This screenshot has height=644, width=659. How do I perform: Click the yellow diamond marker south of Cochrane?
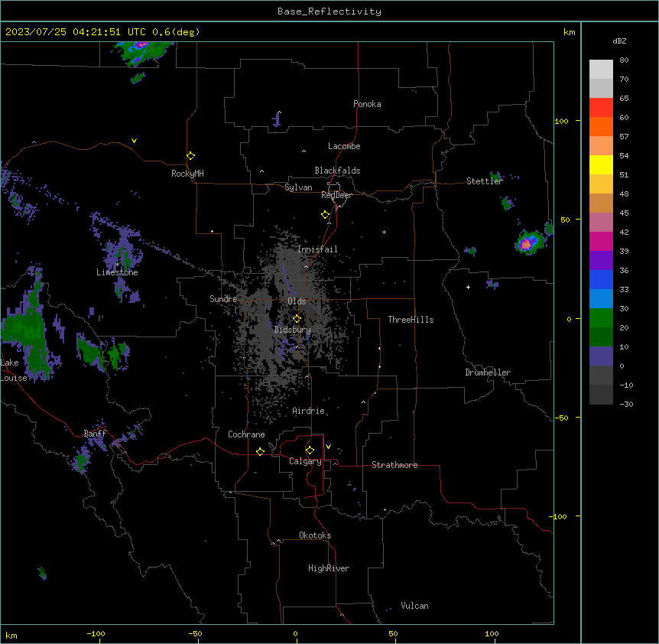(260, 451)
